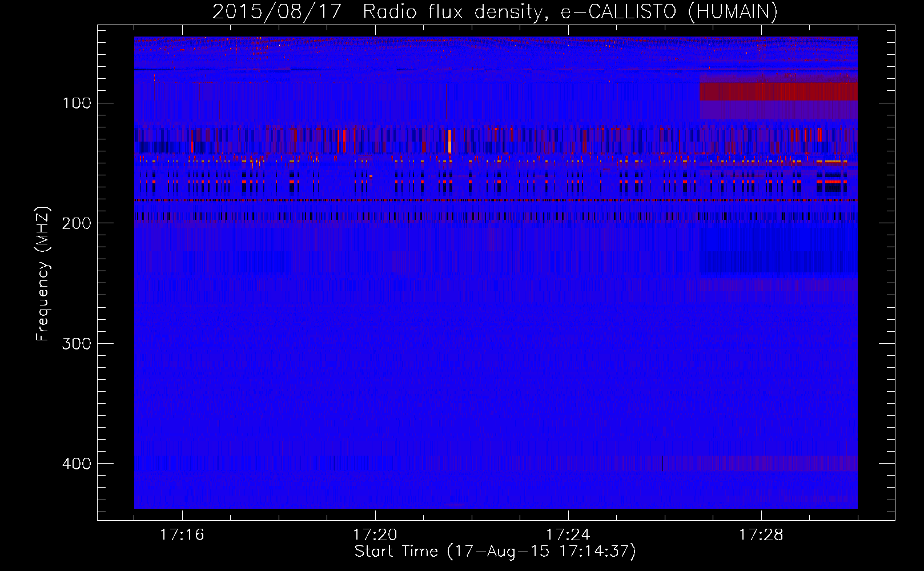The width and height of the screenshot is (924, 571).
Task: Click the "Frequency (MHZ)" axis label
Action: coord(43,274)
